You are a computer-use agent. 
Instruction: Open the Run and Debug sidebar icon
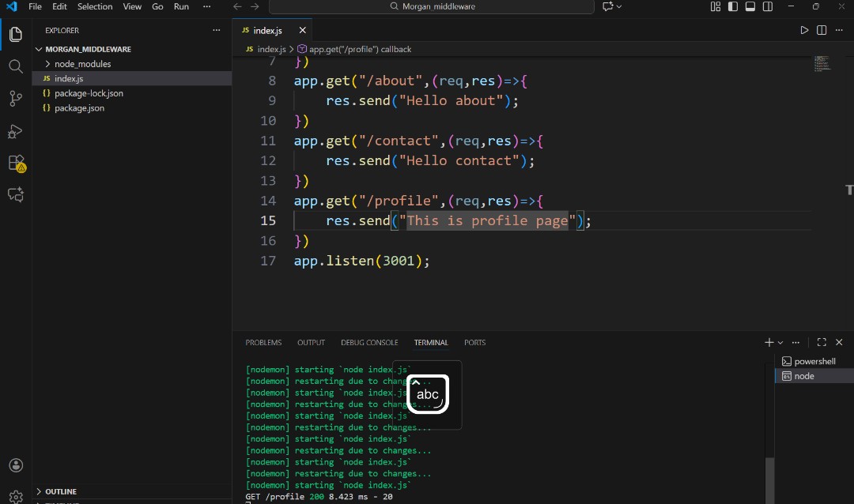click(x=15, y=131)
